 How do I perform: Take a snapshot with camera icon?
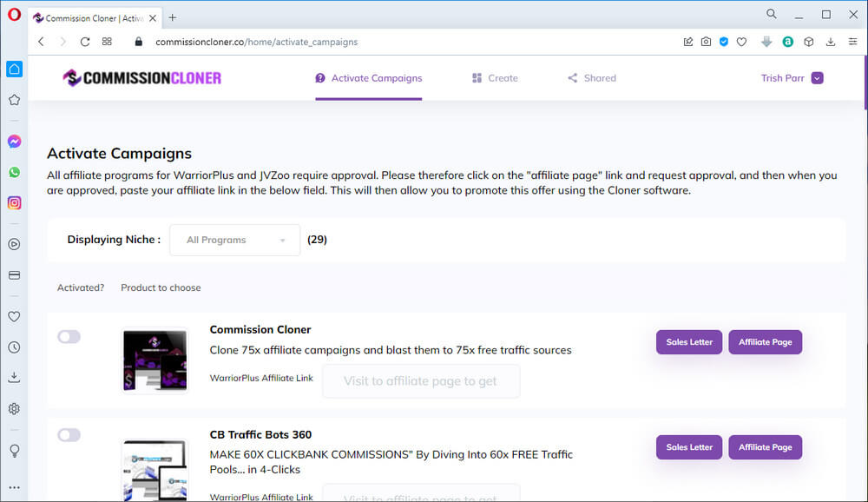pos(706,42)
